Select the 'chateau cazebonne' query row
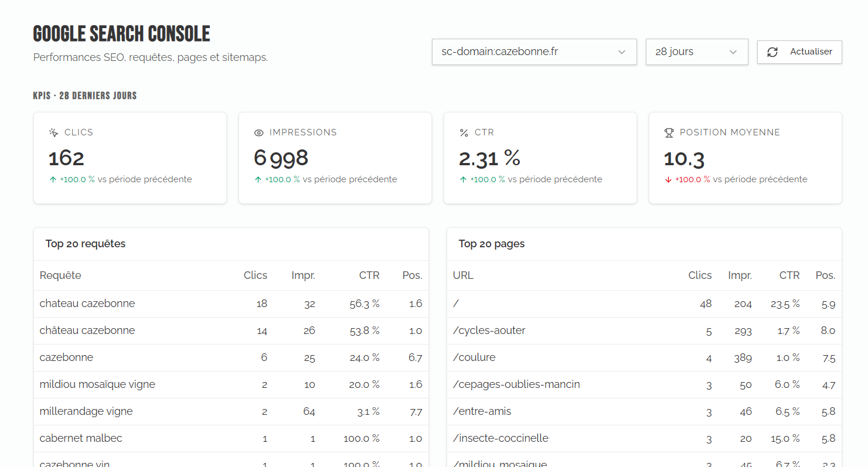868x467 pixels. 231,304
